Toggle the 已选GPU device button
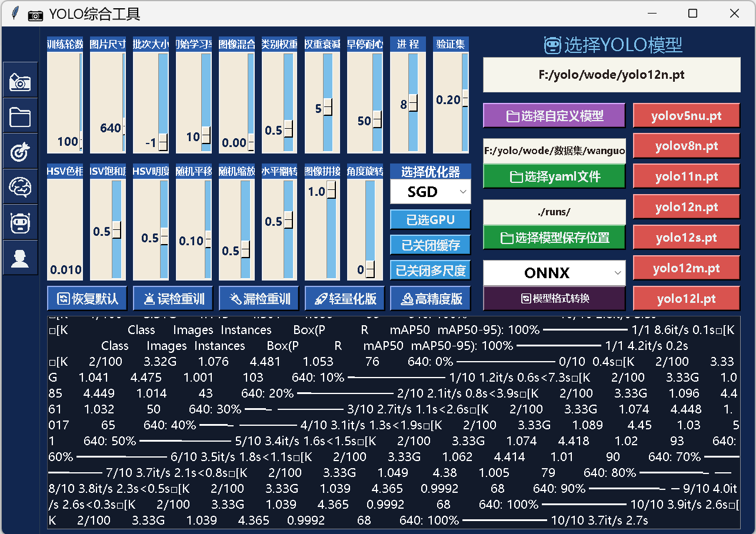 [x=430, y=220]
